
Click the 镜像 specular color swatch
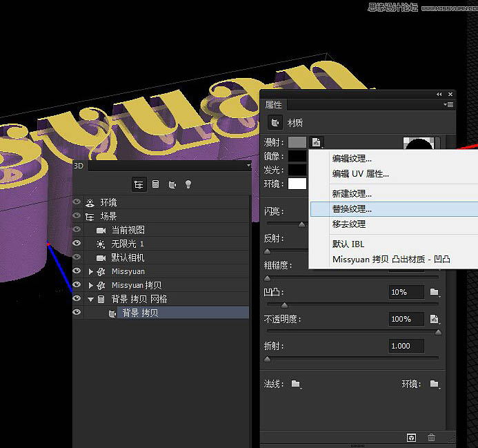click(x=297, y=156)
